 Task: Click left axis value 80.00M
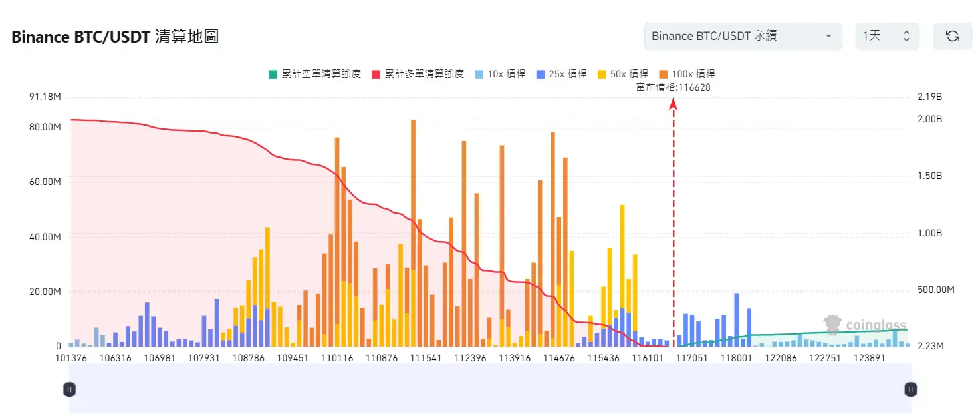tap(45, 127)
